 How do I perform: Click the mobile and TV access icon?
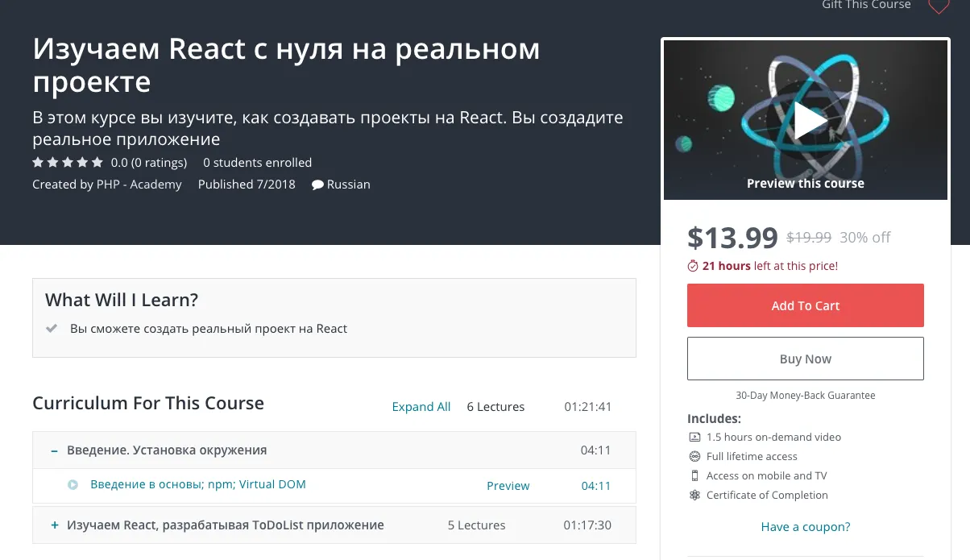694,475
